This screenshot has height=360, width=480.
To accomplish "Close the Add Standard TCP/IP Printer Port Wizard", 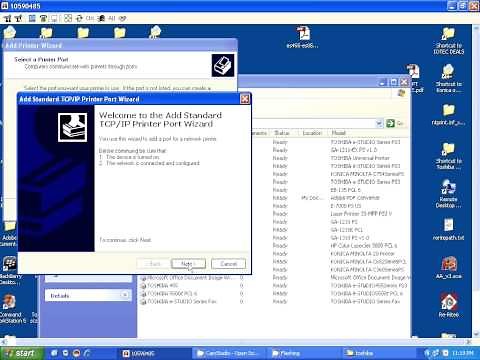I will pos(245,99).
